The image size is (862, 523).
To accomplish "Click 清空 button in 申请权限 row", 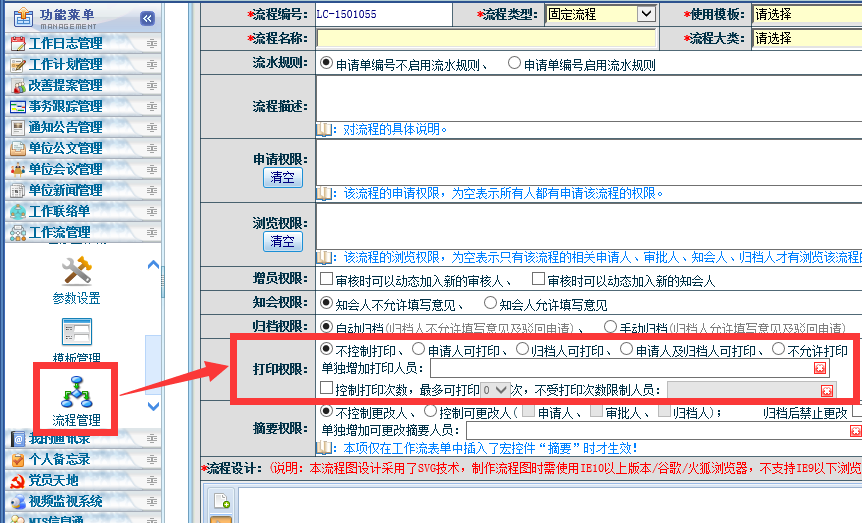I will pyautogui.click(x=283, y=177).
